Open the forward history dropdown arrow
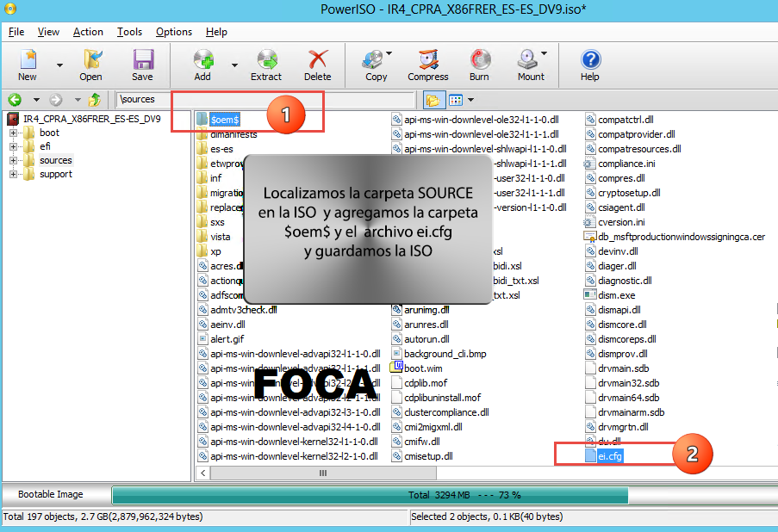Screen dimensions: 778x532 coord(78,100)
